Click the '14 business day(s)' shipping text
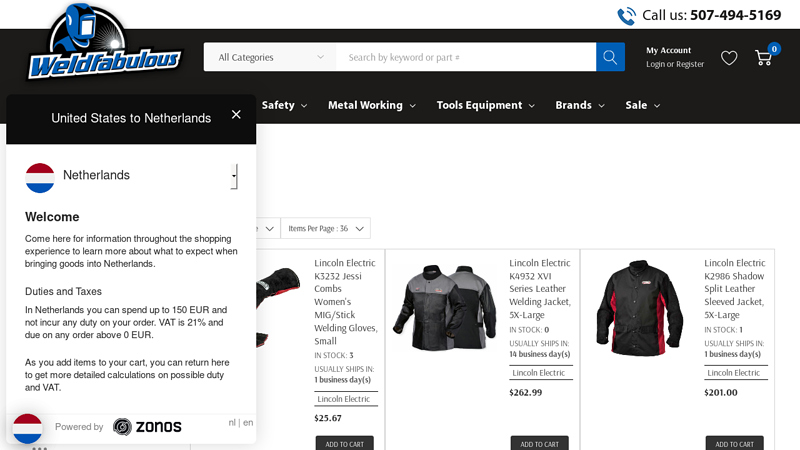 click(x=539, y=354)
